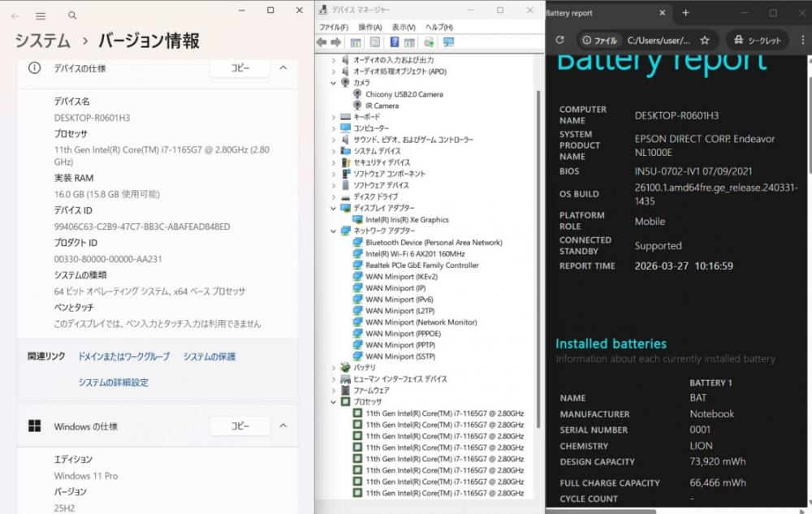Open search in the Settings window
Screen dimensions: 812x514
pos(72,15)
